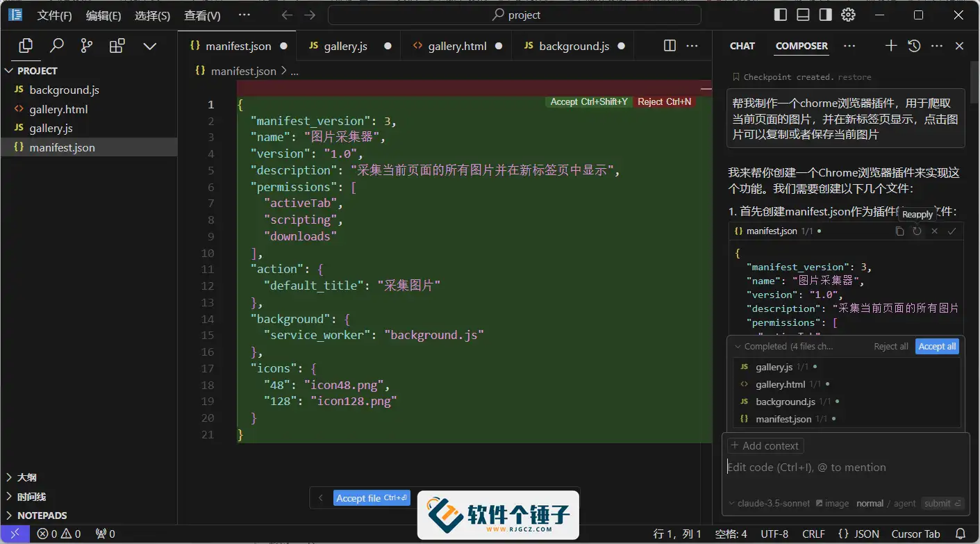980x544 pixels.
Task: Open background.js in the file explorer
Action: [x=89, y=90]
